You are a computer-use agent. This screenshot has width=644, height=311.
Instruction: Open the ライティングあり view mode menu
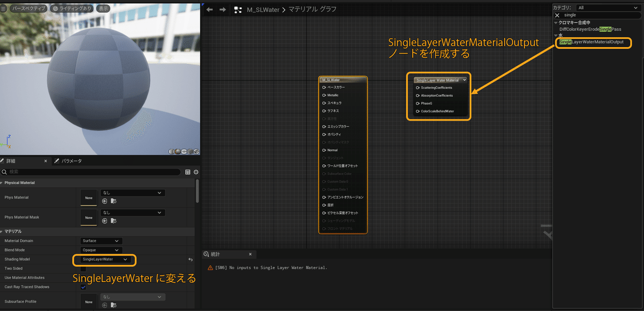tap(73, 9)
